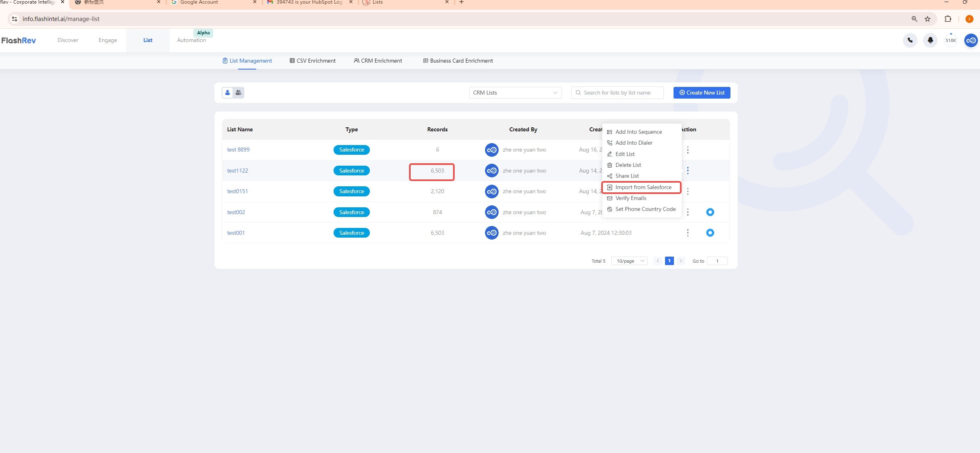
Task: Click the 518K credits badge
Action: coord(951,40)
